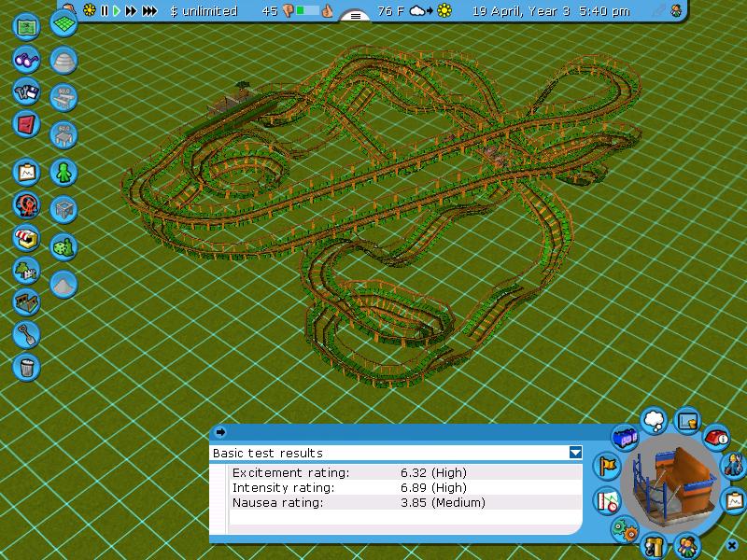Toggle the green terrain grid view icon
747x560 pixels.
(x=63, y=22)
